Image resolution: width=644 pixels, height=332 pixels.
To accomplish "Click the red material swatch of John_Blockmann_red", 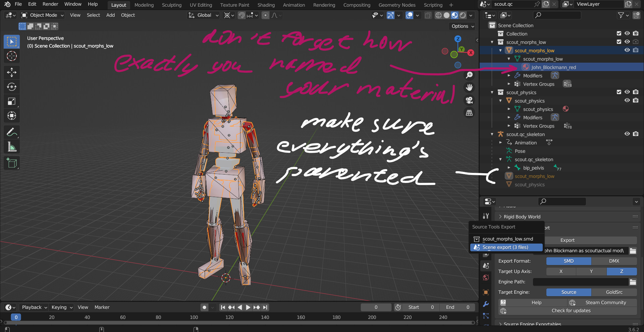I will (x=525, y=67).
